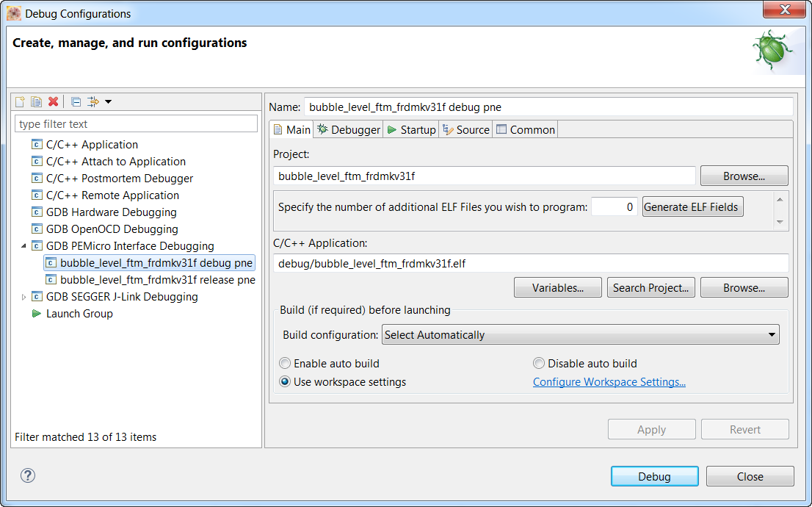812x507 pixels.
Task: Select GDB OpenOCD Debugging configuration type
Action: [112, 229]
